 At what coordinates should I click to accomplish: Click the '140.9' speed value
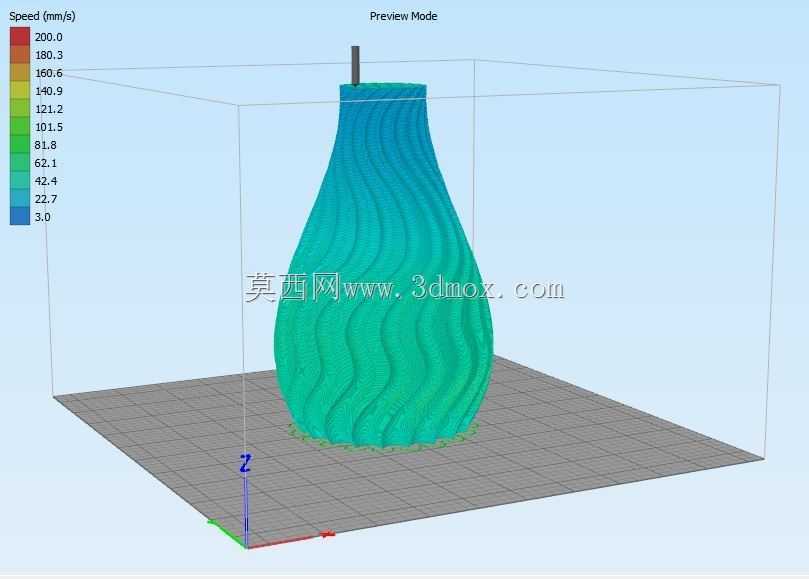pos(48,91)
